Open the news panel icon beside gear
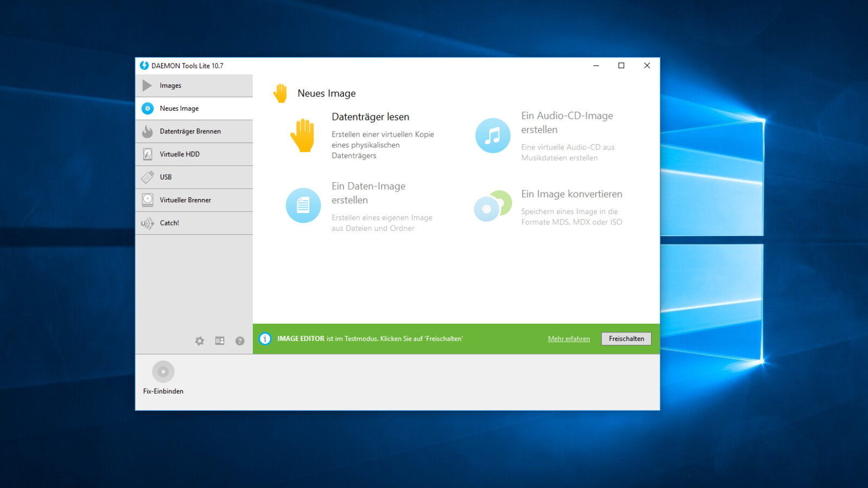868x488 pixels. (x=220, y=341)
